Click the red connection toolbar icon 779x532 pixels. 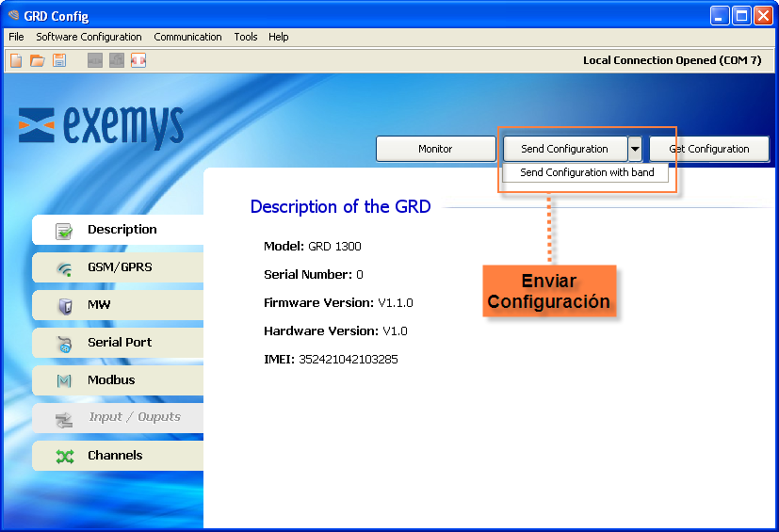(x=138, y=60)
